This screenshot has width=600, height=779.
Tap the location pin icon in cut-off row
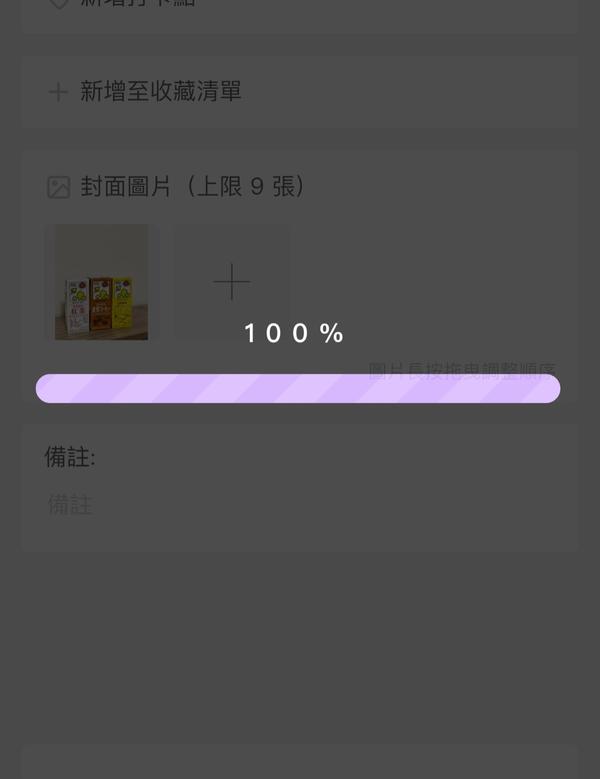click(59, 4)
